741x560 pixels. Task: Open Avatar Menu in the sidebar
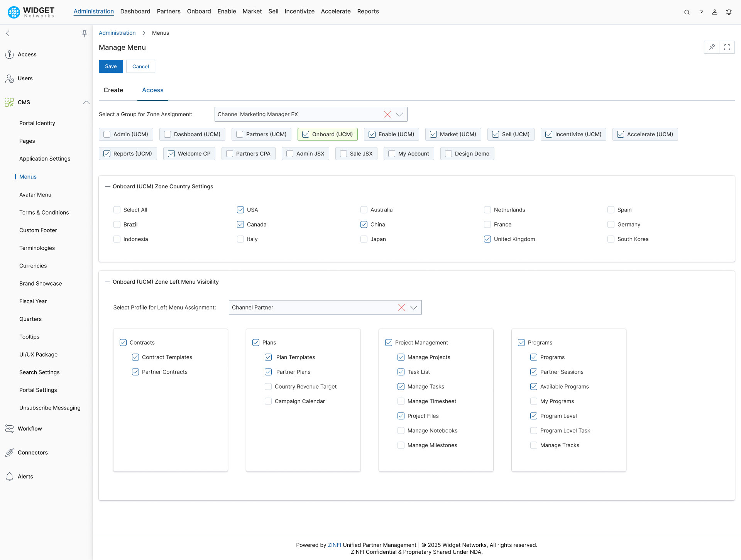pos(35,195)
